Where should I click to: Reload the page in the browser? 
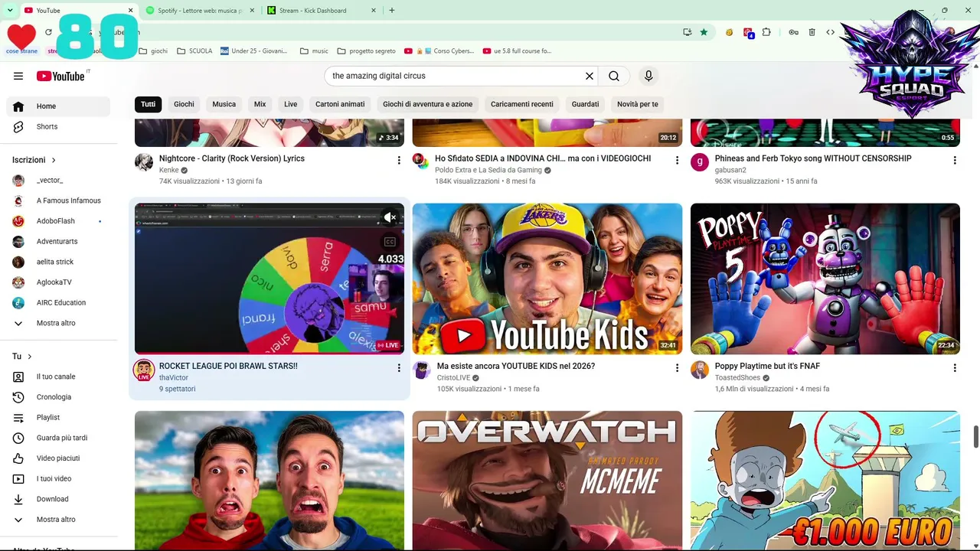point(48,32)
